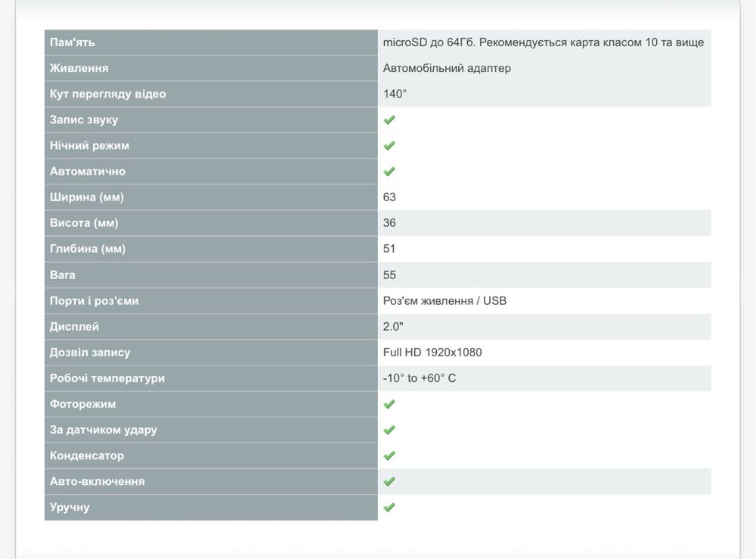Click the checkmark in the Автоматично row
This screenshot has width=756, height=559.
pyautogui.click(x=389, y=171)
